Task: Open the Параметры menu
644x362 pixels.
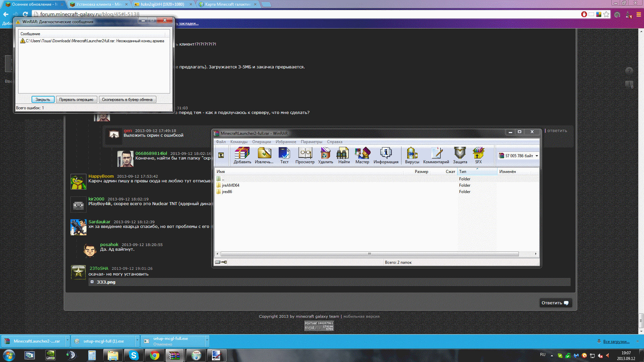Action: coord(311,142)
